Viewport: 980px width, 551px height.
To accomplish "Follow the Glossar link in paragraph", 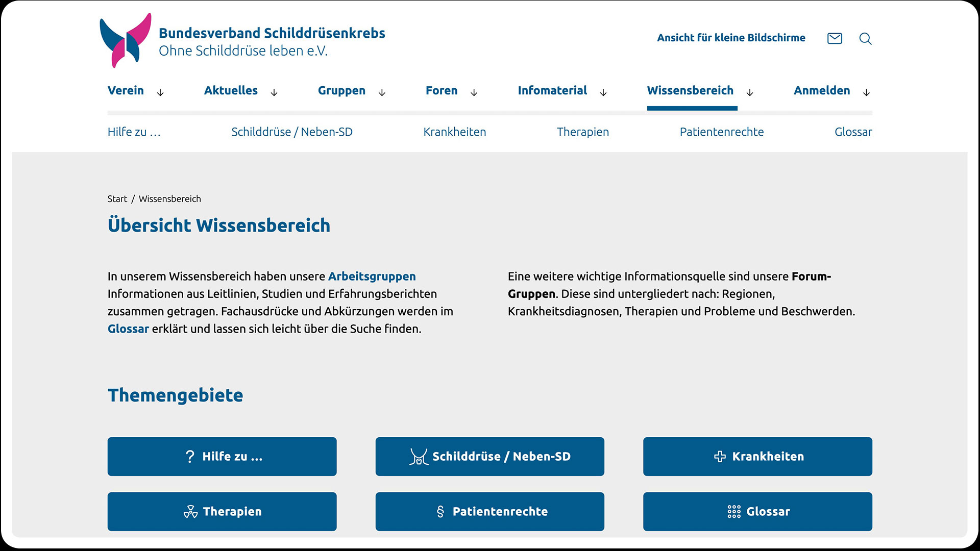I will [x=128, y=329].
